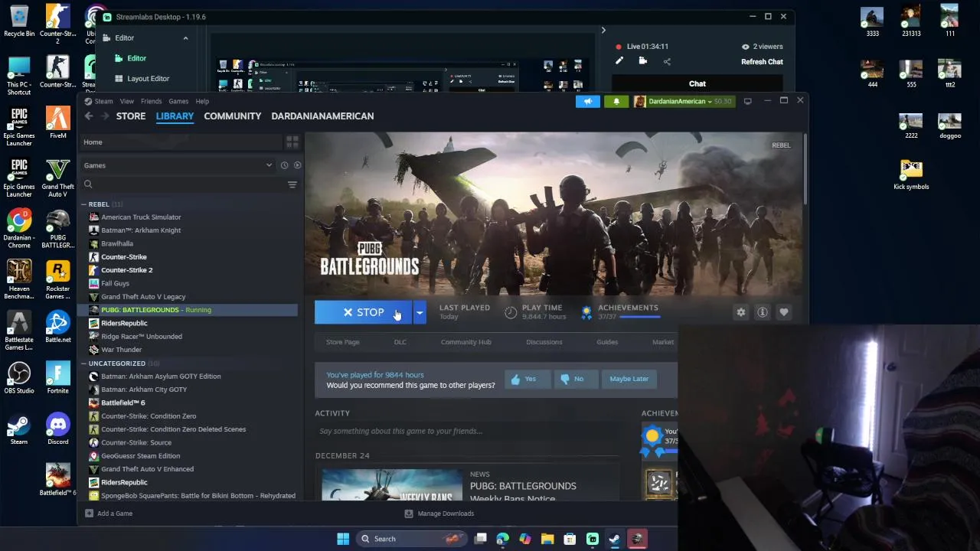The height and width of the screenshot is (551, 980).
Task: Open File Explorer from taskbar
Action: (x=547, y=539)
